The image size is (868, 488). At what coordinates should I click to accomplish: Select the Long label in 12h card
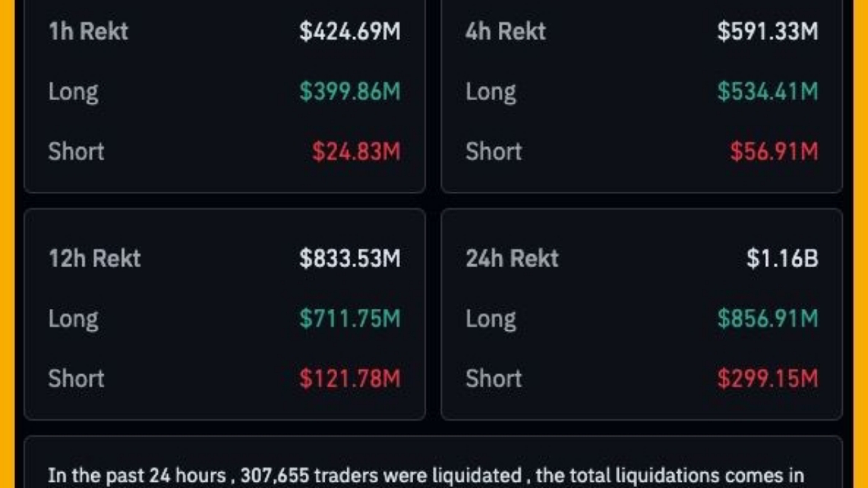tap(74, 319)
